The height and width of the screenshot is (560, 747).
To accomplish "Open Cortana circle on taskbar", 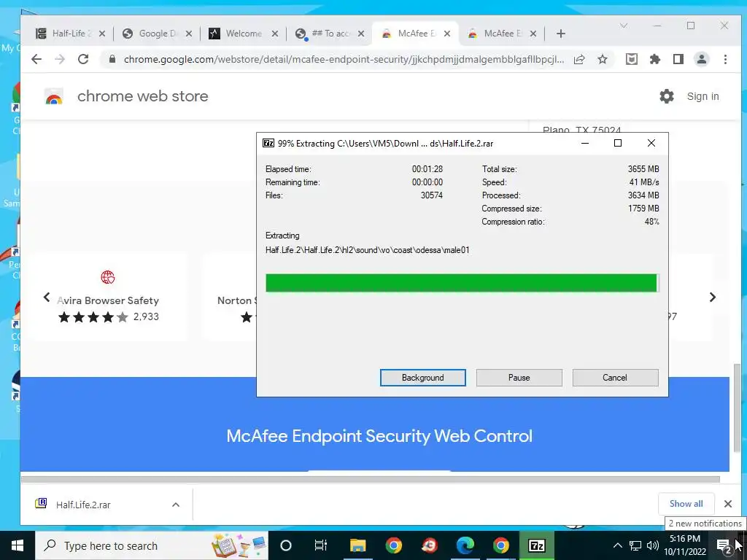I will click(286, 545).
